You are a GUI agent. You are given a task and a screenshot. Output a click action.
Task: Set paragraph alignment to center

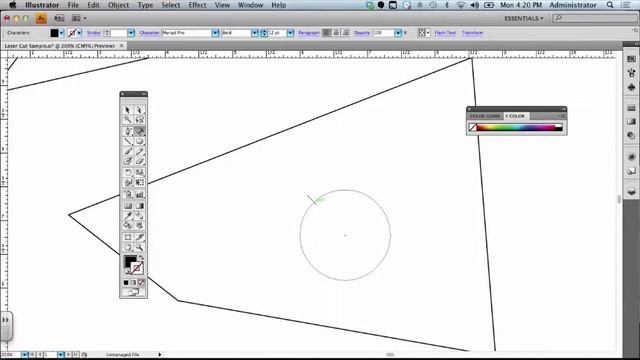pyautogui.click(x=336, y=33)
